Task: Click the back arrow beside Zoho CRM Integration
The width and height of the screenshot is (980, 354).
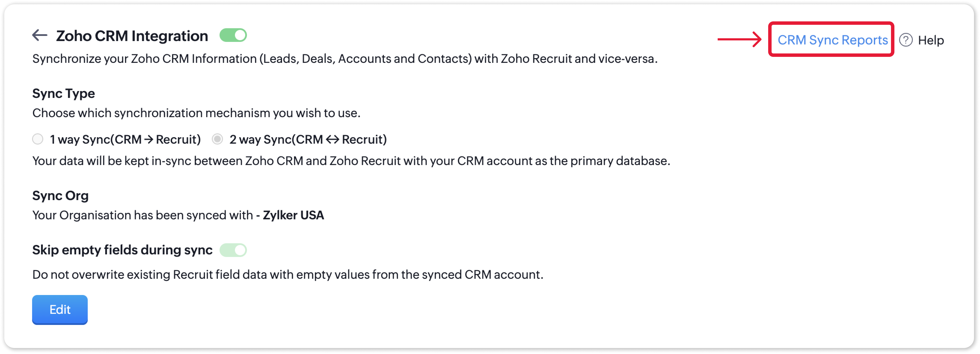Action: 40,35
